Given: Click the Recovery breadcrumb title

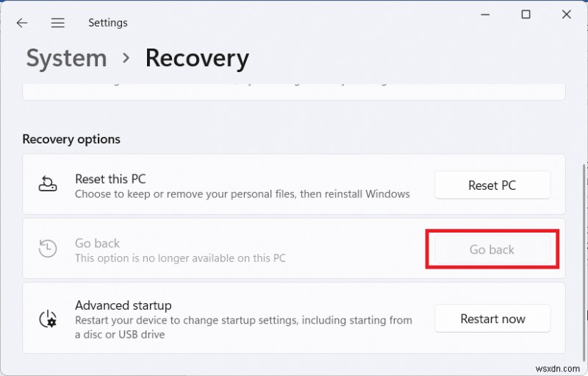Looking at the screenshot, I should pos(197,58).
